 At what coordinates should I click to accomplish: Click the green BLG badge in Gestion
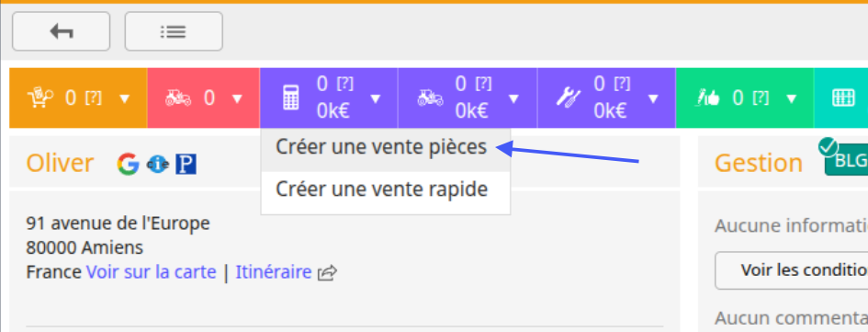(x=846, y=161)
